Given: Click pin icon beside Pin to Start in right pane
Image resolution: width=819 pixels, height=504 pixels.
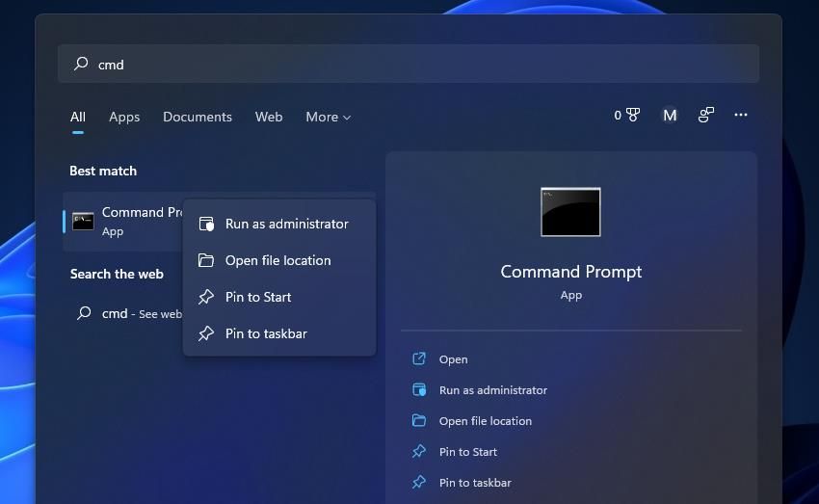Looking at the screenshot, I should pos(419,451).
